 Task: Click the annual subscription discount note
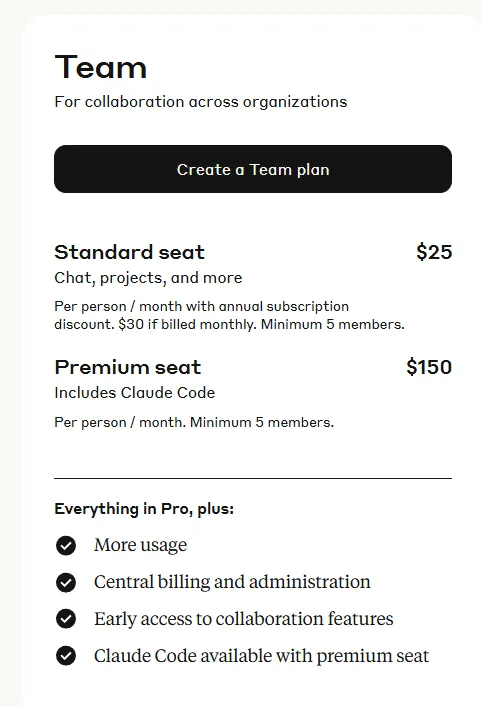229,315
